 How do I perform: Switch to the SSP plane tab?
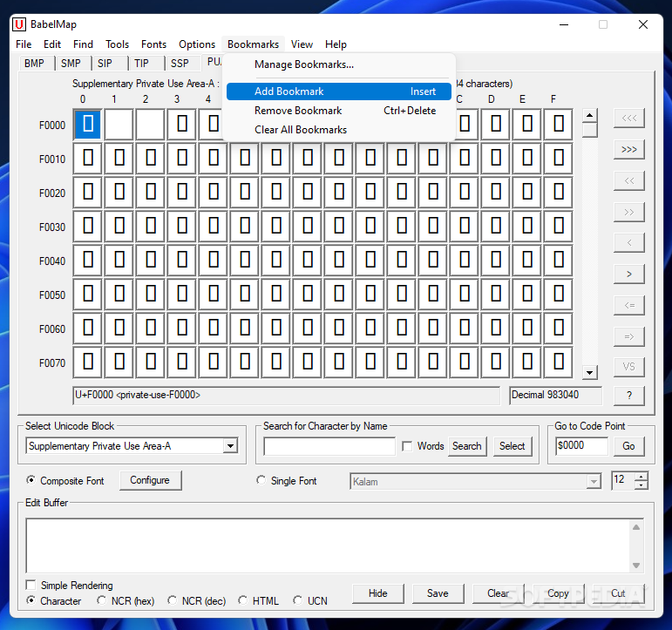(182, 64)
